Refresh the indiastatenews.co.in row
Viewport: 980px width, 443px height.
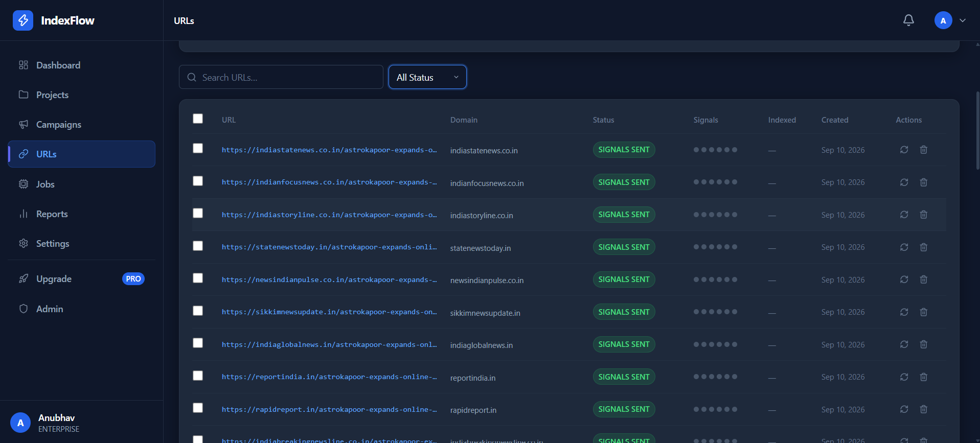[904, 150]
